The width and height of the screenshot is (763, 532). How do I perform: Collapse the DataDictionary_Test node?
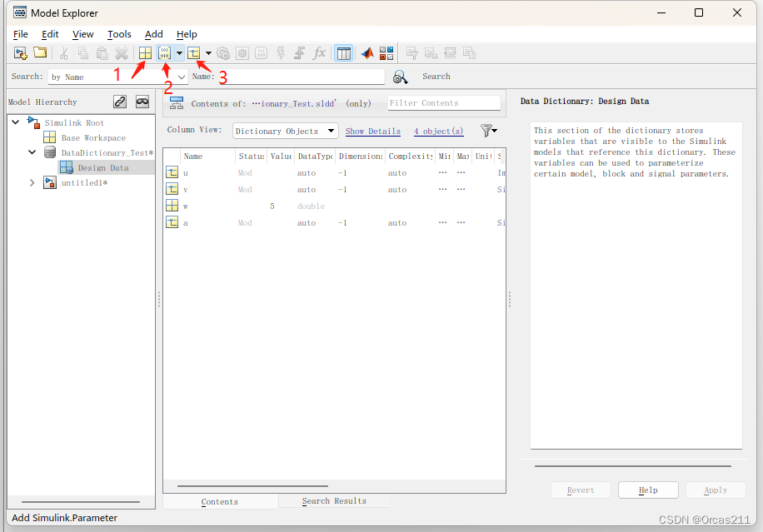32,152
